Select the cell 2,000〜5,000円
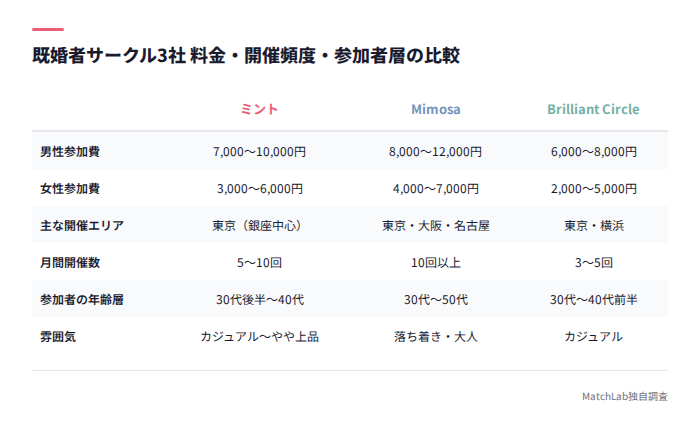The image size is (700, 433). 594,188
